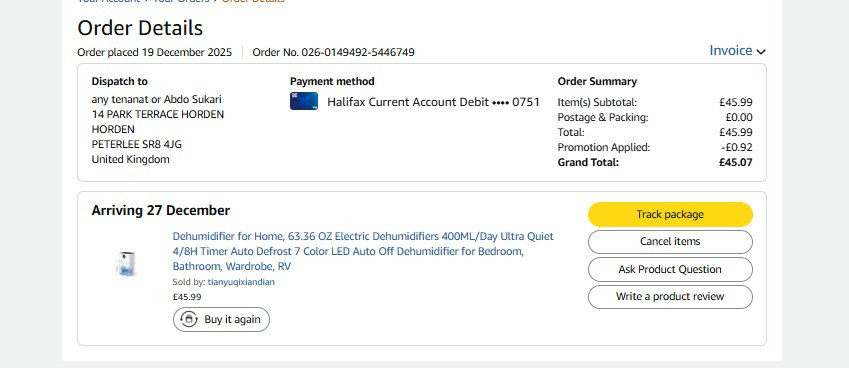Click the Order Details page heading
The width and height of the screenshot is (849, 368).
point(140,28)
